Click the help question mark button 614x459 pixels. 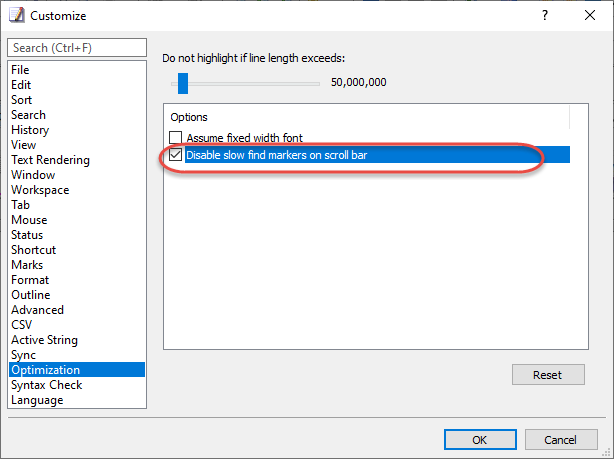point(545,15)
